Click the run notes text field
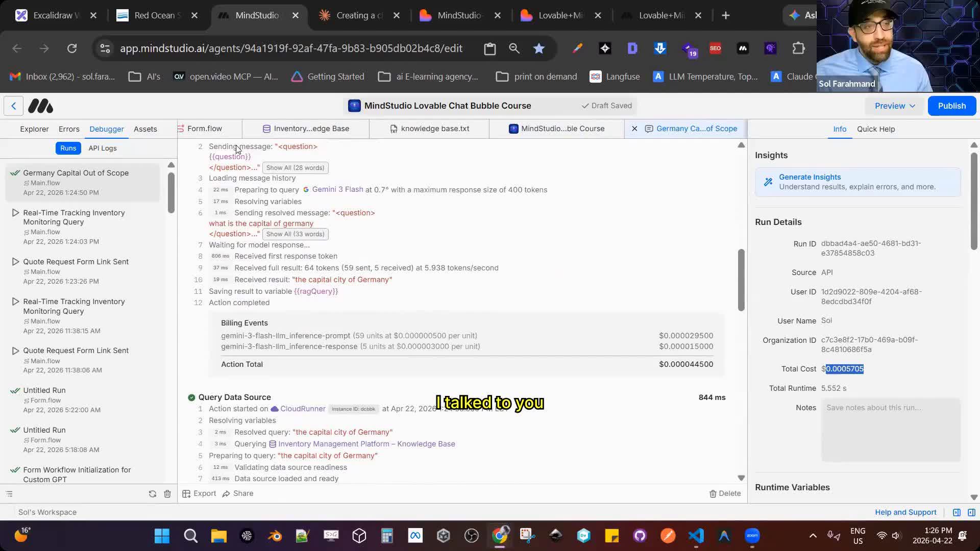Viewport: 980px width, 551px height. click(x=891, y=430)
